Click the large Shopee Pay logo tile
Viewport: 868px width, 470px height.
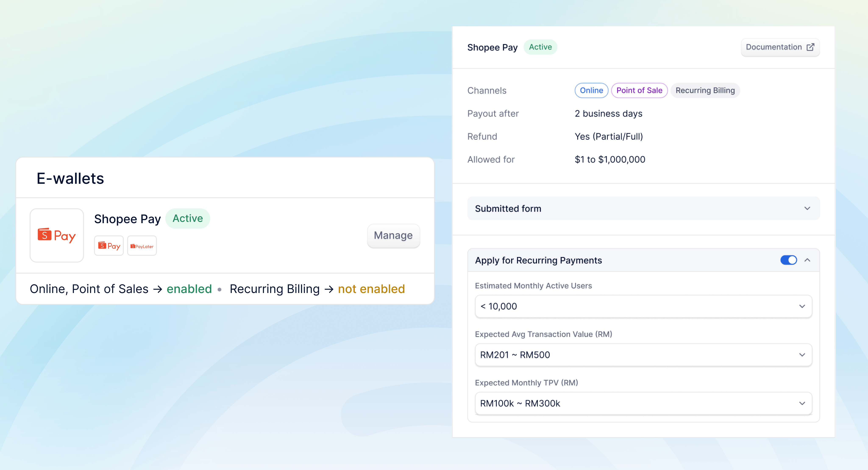(x=57, y=235)
